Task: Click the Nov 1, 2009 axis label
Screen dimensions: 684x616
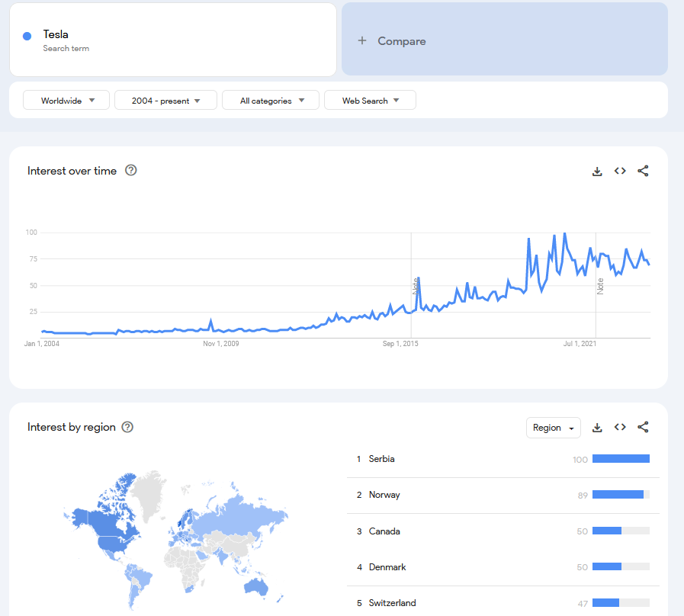Action: 220,344
